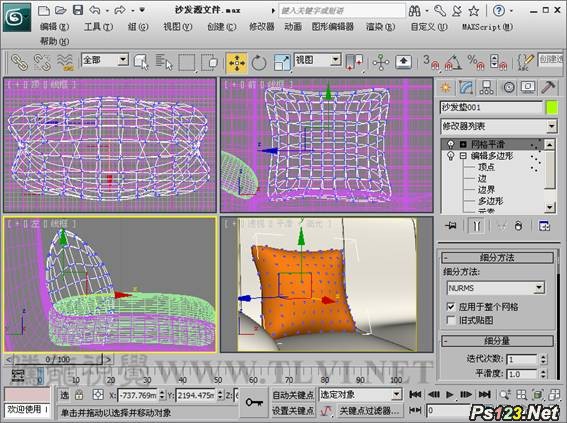Click the Bind to Space Warp icon

pos(65,62)
